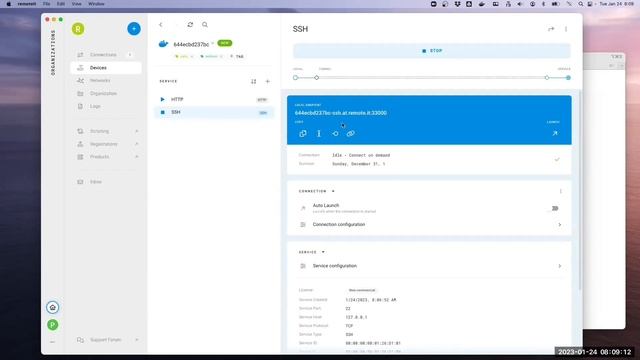Stop SSH via its square icon in the list

(x=162, y=112)
